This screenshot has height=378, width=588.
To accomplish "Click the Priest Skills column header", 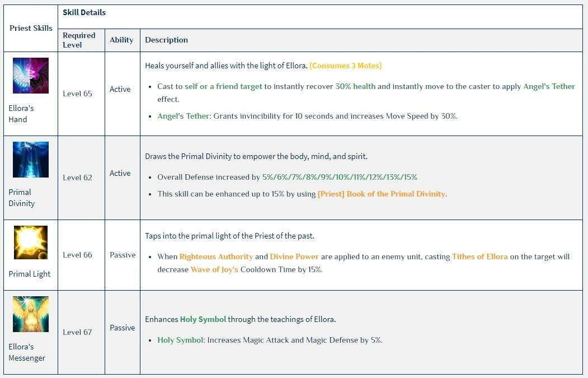I will [31, 28].
